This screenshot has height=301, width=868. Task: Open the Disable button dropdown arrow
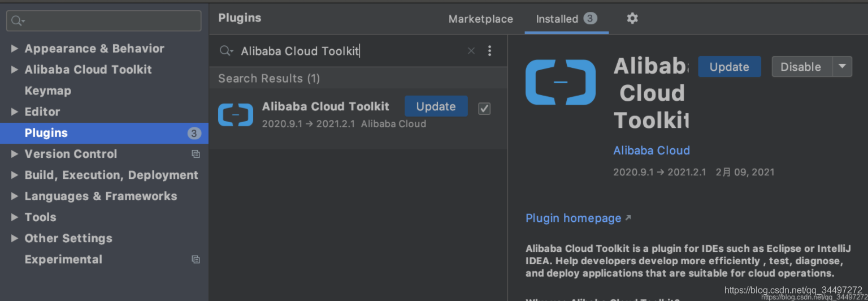point(842,67)
